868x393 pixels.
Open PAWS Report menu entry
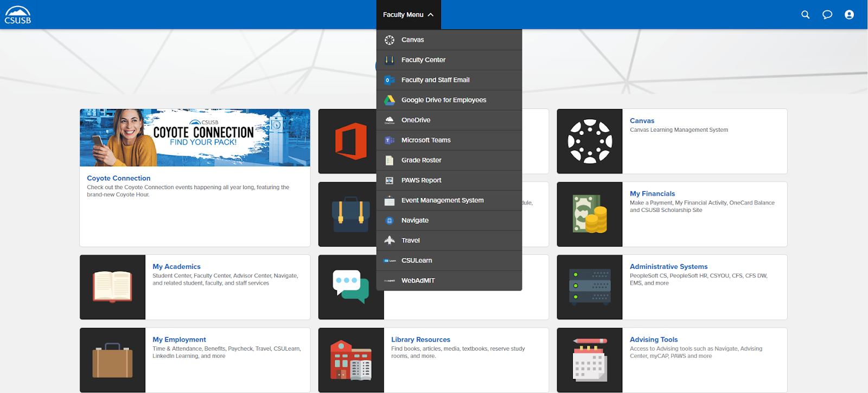[449, 181]
